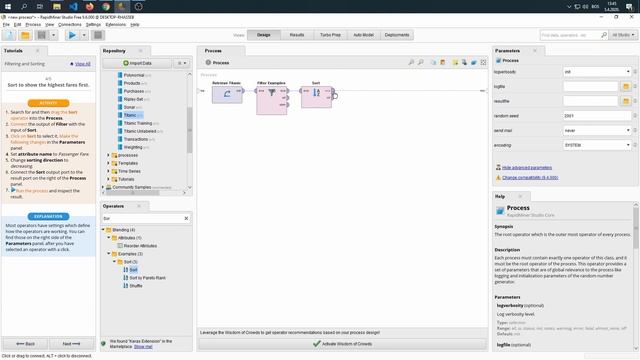Expand the Time Series folder
The width and height of the screenshot is (640, 360).
tap(108, 171)
